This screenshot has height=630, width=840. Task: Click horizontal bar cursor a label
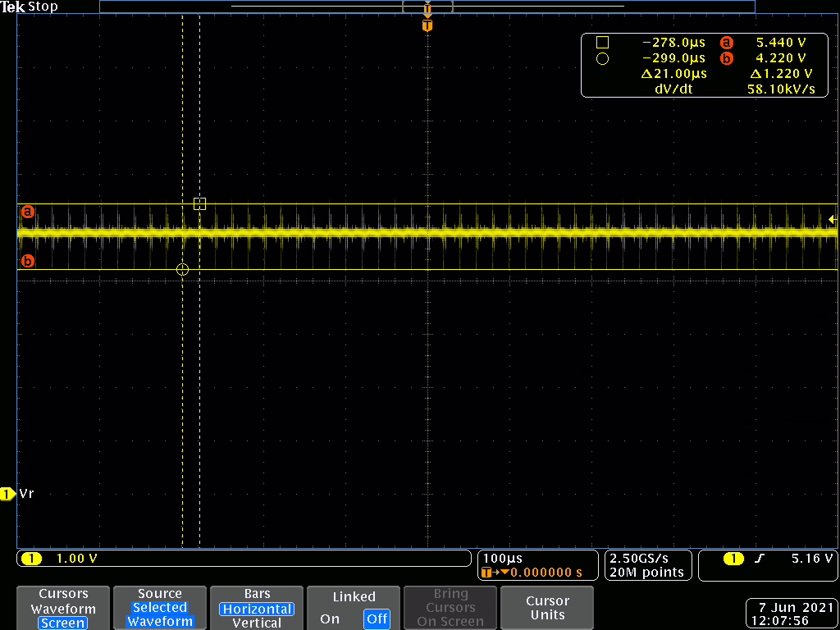27,212
